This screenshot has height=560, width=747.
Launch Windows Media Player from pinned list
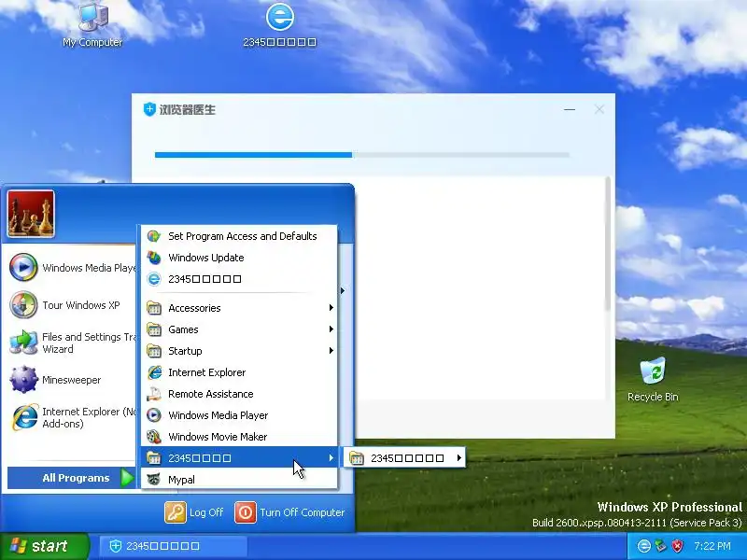click(x=73, y=268)
